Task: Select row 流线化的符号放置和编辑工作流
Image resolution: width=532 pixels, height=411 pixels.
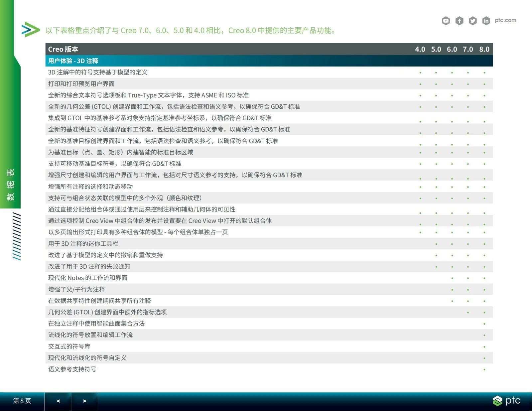Action: coord(269,335)
